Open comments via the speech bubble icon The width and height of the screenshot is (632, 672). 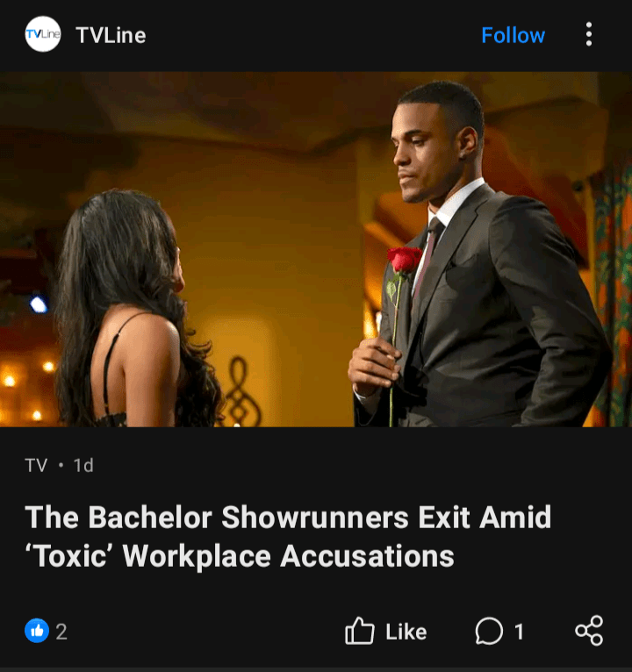(489, 631)
